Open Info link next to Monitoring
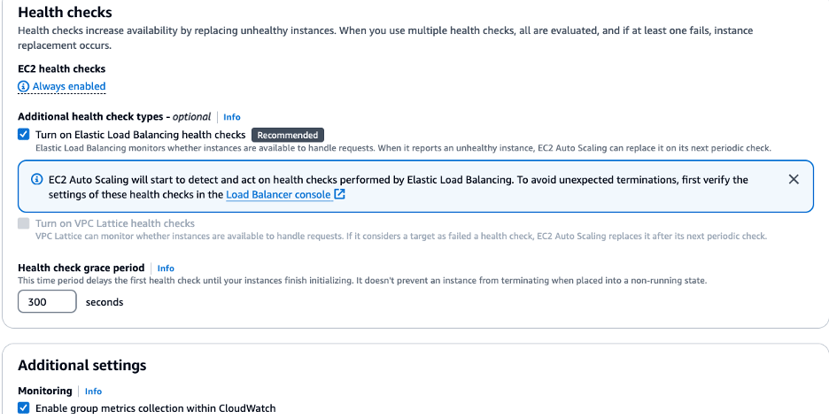 click(93, 391)
